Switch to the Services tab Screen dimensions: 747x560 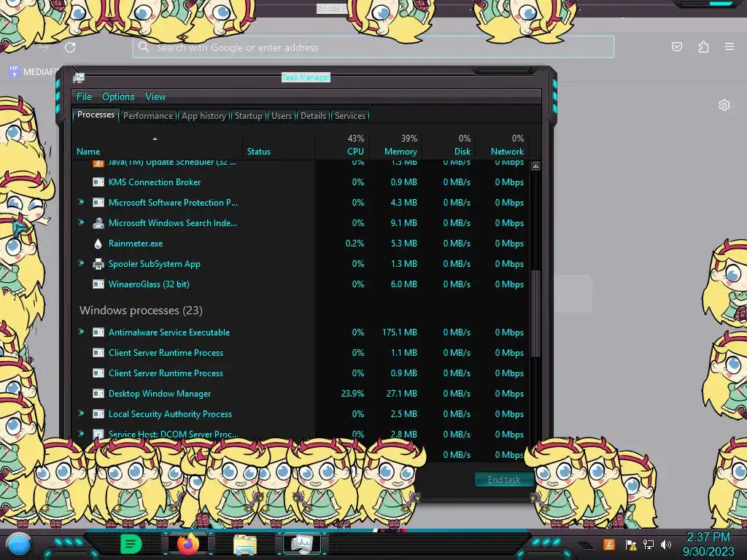pos(349,116)
